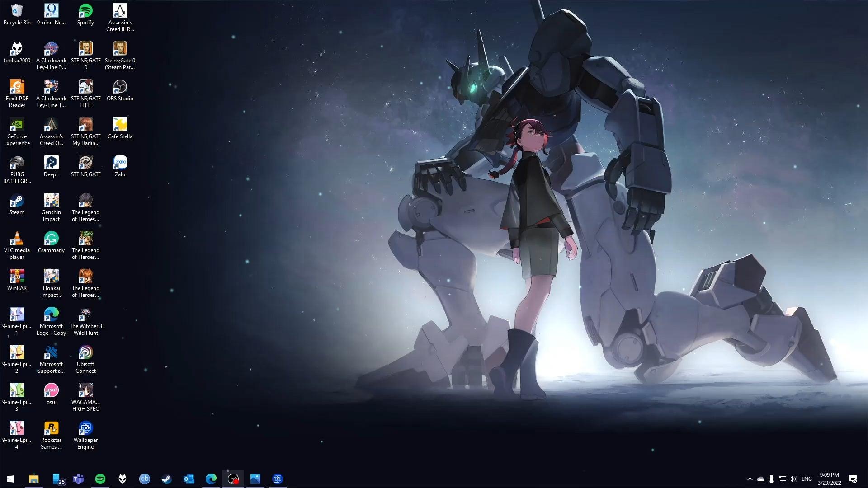
Task: Select WAGAMAMA HIGH SPEC desktop icon
Action: click(x=85, y=397)
